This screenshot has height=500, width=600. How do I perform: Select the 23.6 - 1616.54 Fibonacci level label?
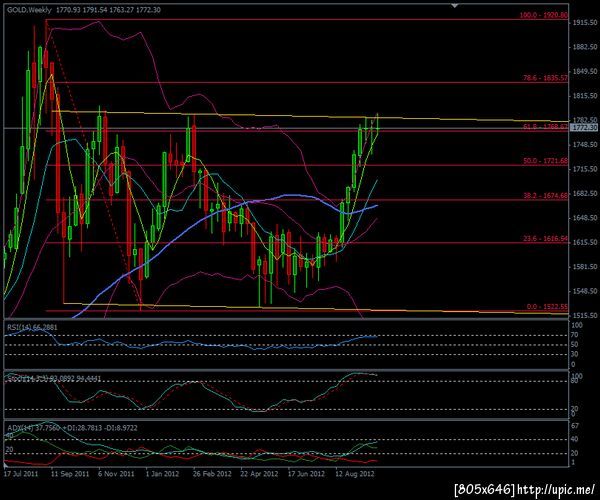click(545, 239)
